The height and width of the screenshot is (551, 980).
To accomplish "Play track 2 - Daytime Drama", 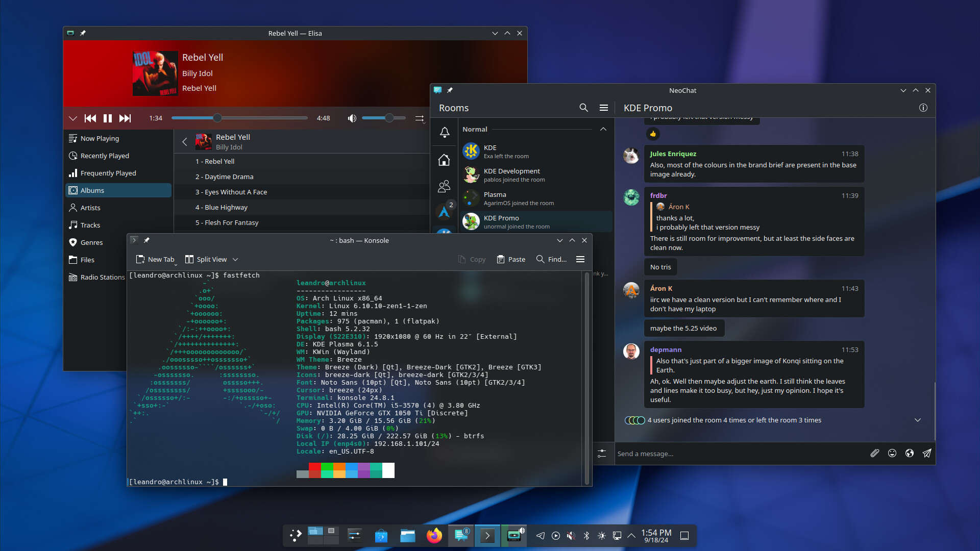I will pos(302,177).
